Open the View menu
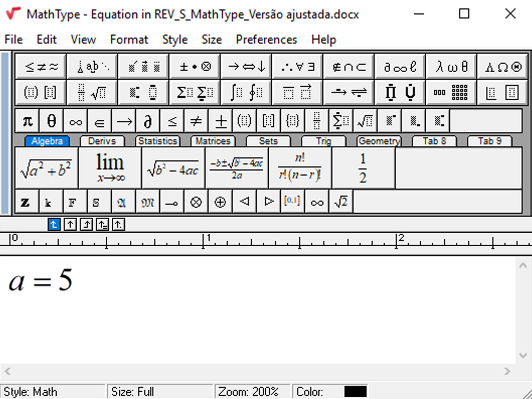This screenshot has height=399, width=532. [x=83, y=39]
